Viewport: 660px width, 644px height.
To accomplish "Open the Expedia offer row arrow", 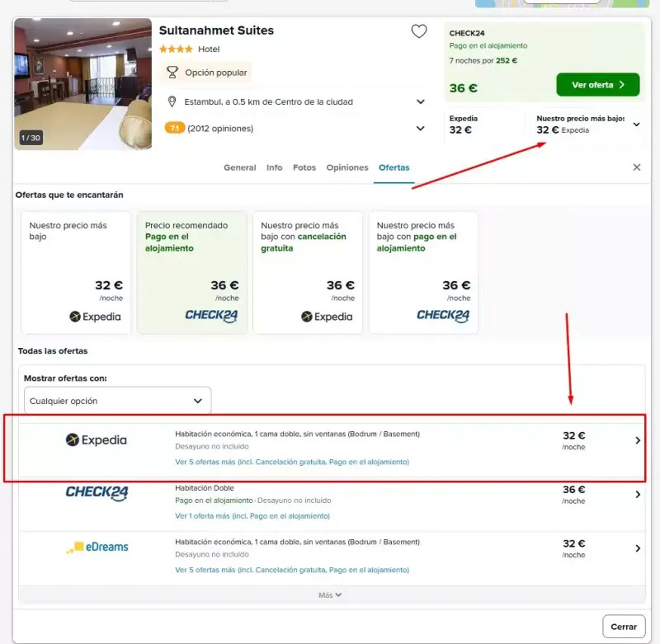I will coord(638,440).
